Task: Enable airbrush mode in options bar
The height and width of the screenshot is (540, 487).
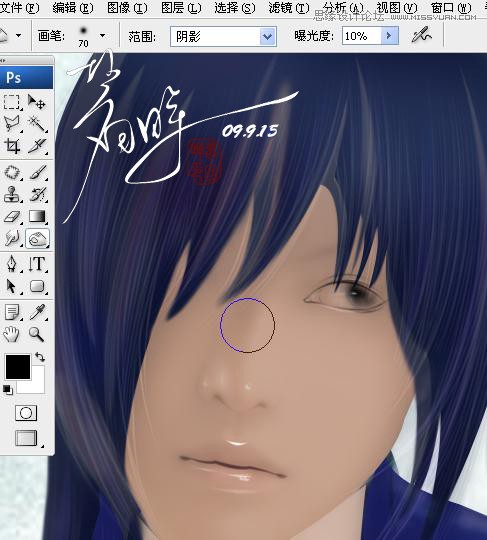Action: 422,35
